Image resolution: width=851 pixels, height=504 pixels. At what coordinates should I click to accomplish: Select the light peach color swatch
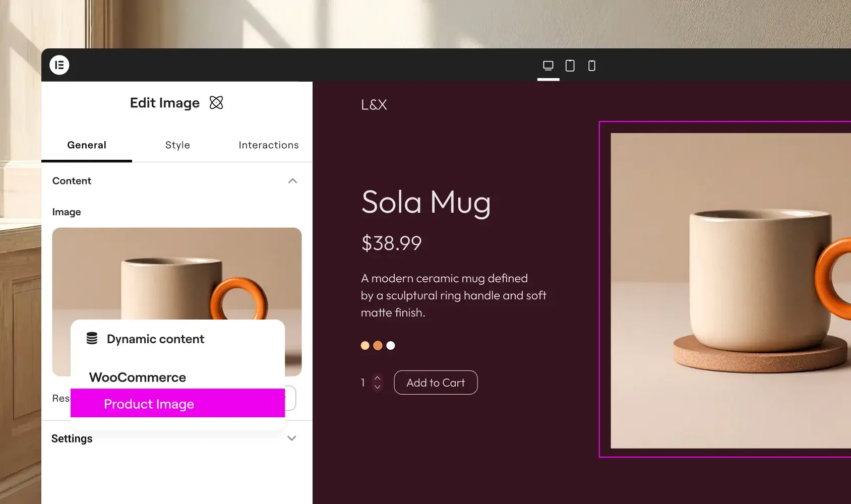coord(365,346)
